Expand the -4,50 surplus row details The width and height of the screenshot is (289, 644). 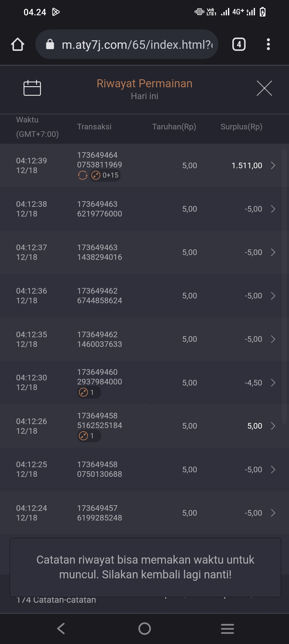coord(273,383)
